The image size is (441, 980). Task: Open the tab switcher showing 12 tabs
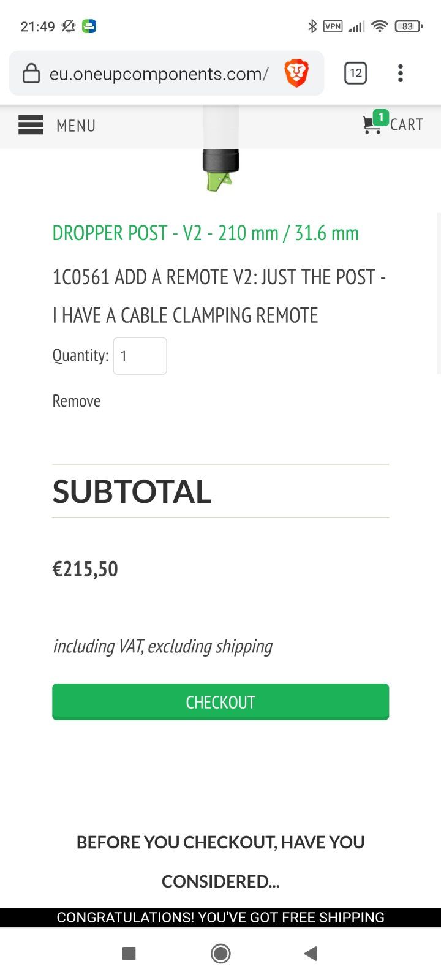(x=355, y=73)
